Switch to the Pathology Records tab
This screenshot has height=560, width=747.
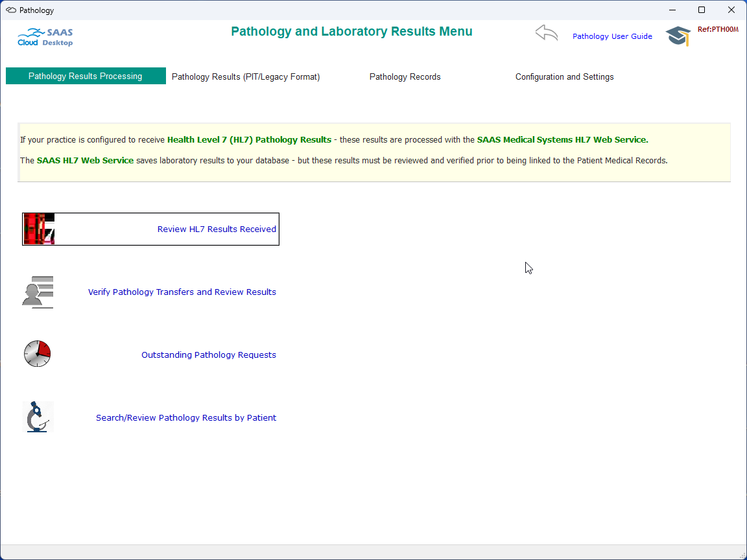(x=405, y=76)
